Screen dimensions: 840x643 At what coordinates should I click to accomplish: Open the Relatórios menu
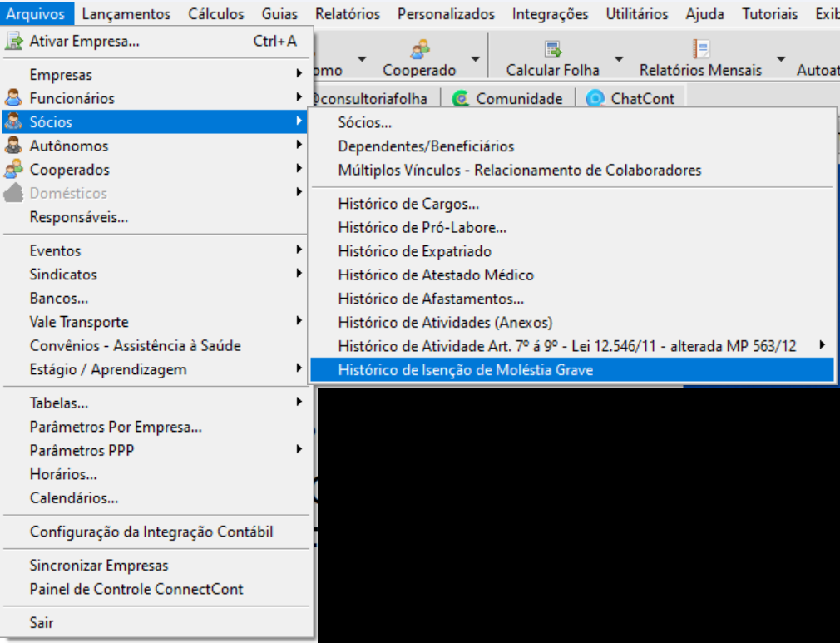348,13
